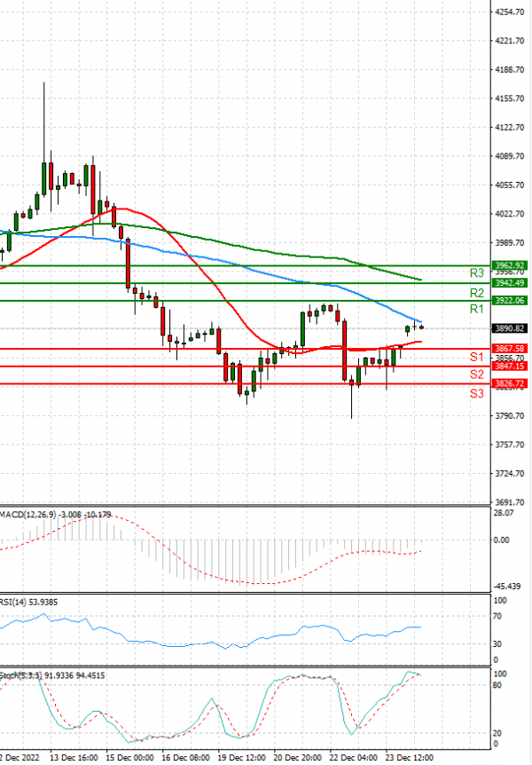Click the 15 Dec 00:00 time axis label
The image size is (532, 765).
129,758
